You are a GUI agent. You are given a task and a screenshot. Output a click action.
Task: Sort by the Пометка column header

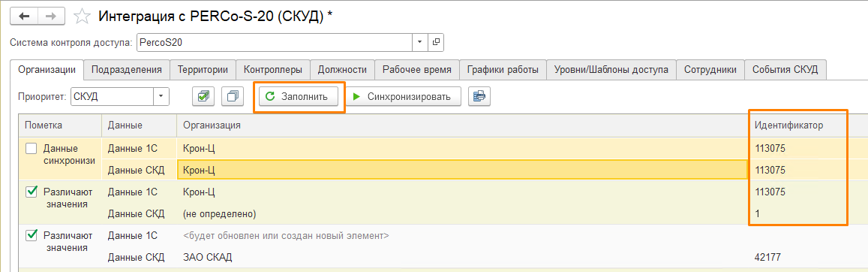[60, 125]
